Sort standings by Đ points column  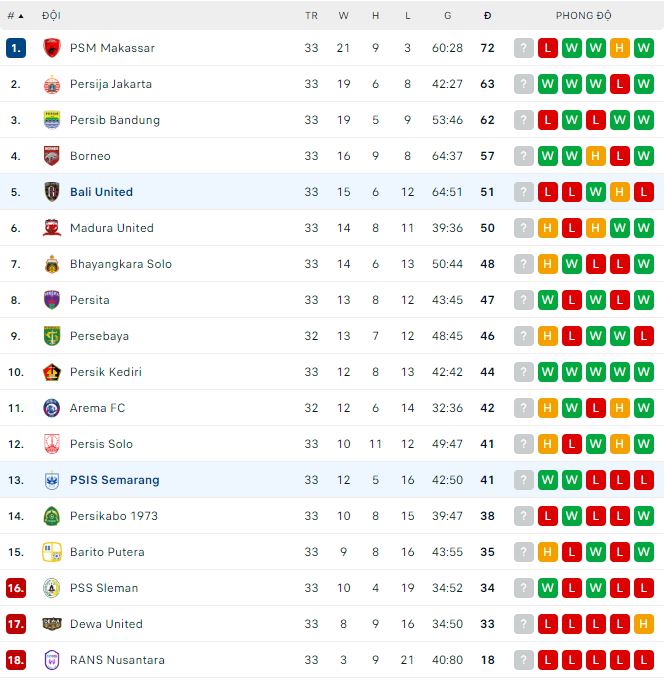pos(487,16)
